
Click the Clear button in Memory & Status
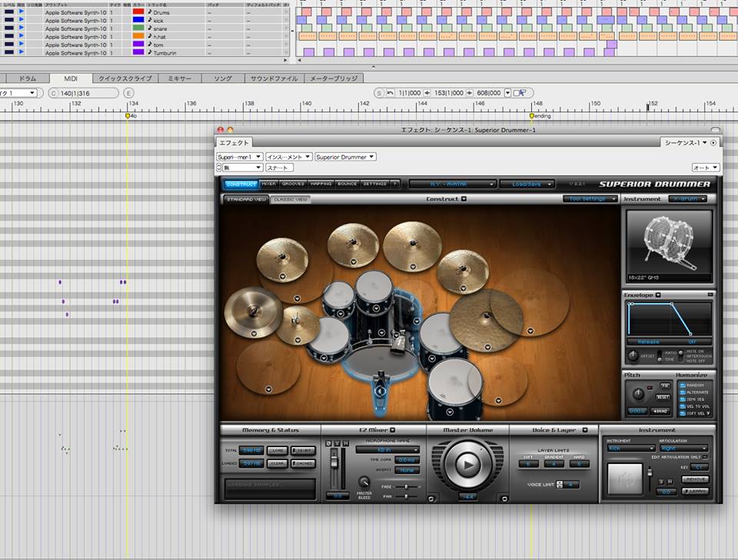tap(278, 463)
